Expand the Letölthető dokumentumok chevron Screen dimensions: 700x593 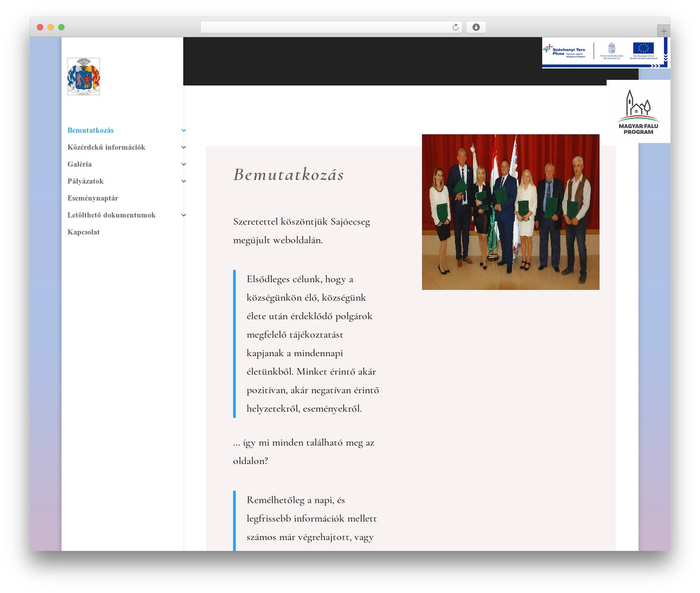(x=184, y=215)
